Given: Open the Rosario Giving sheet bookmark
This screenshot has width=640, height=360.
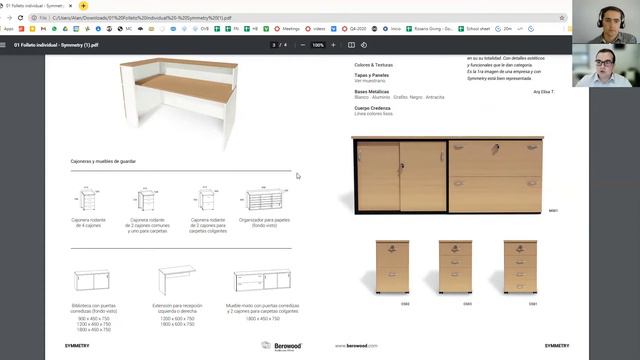Looking at the screenshot, I should pyautogui.click(x=429, y=29).
